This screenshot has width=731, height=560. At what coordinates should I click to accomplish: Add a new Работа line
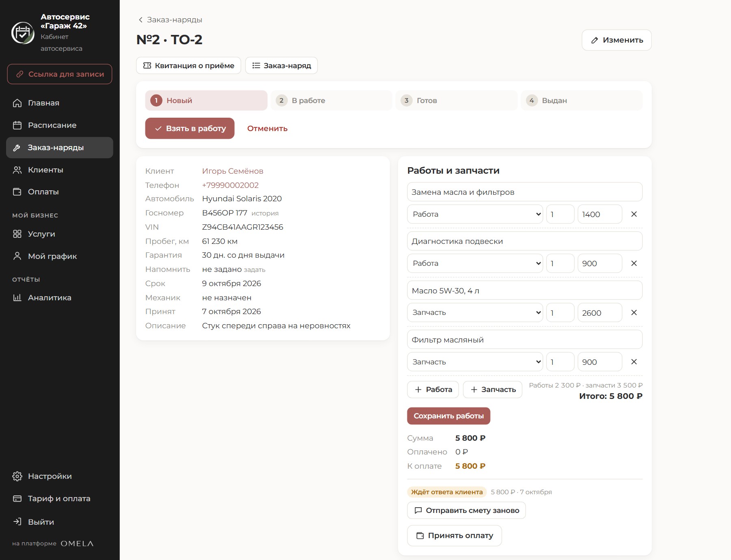pos(433,390)
